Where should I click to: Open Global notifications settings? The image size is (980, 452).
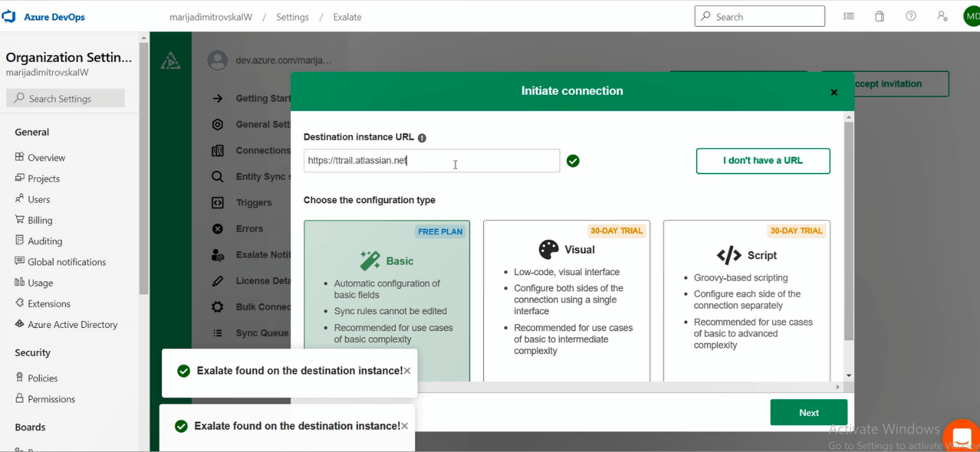tap(67, 261)
